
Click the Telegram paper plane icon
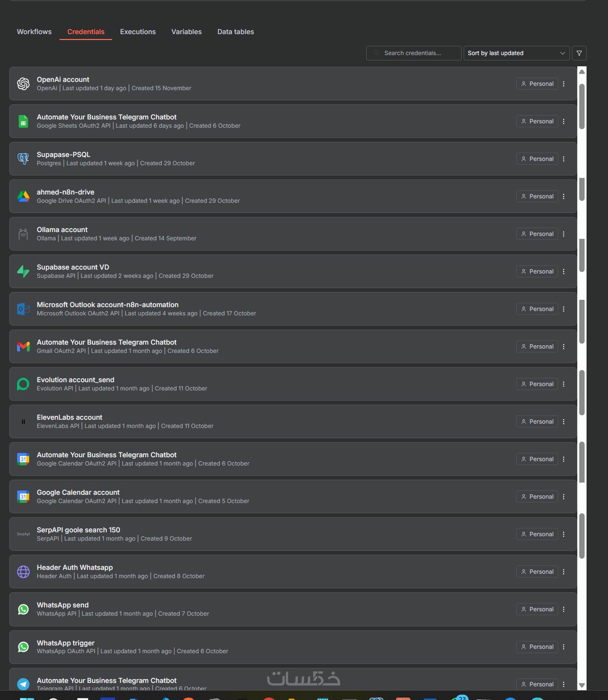tap(23, 684)
